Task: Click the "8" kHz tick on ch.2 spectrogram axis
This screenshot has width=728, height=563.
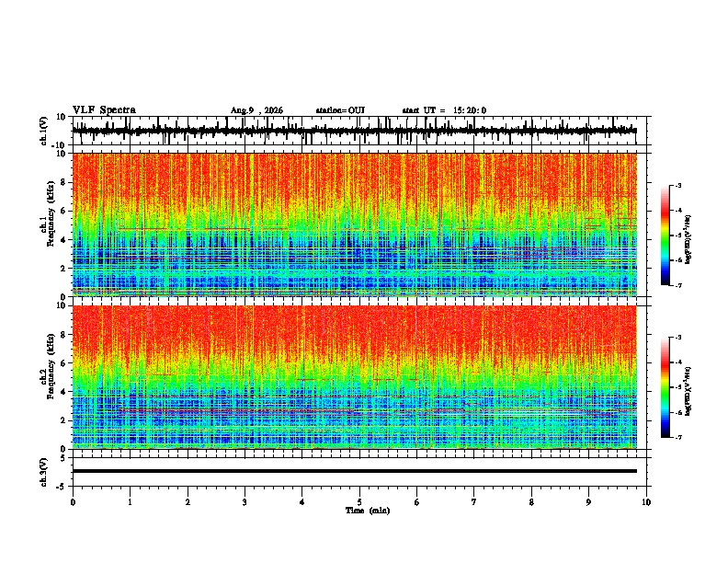Action: tap(64, 335)
